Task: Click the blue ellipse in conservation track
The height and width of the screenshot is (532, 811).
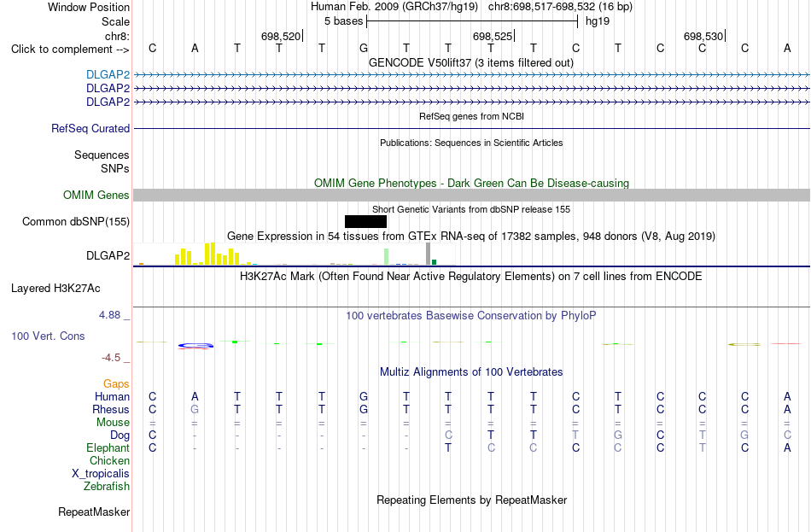Action: [x=195, y=345]
